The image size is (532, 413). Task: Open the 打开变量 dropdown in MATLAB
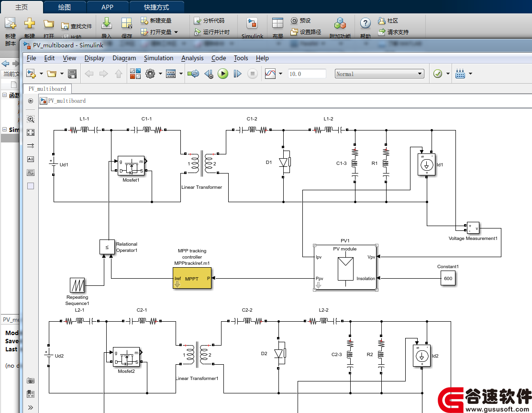click(176, 32)
